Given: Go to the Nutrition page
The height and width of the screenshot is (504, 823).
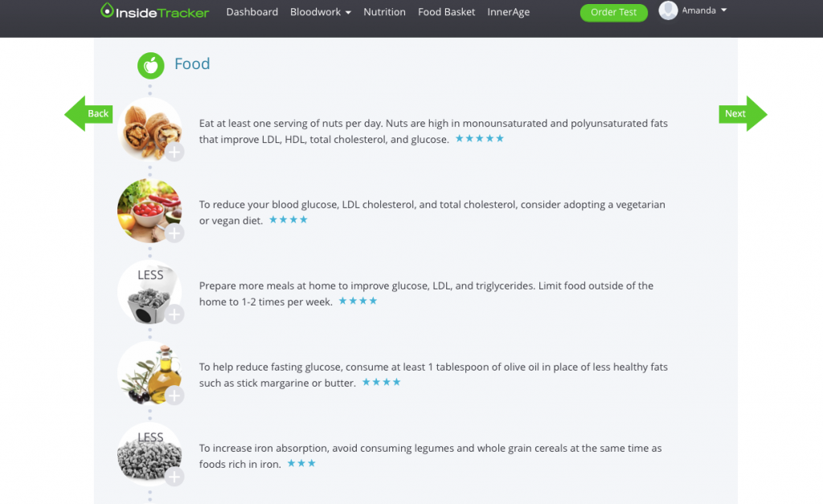Looking at the screenshot, I should click(384, 12).
